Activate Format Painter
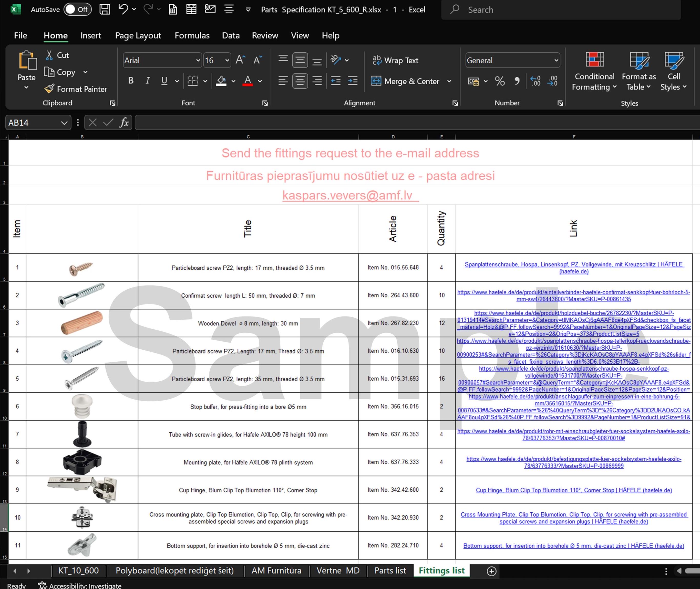 point(76,89)
